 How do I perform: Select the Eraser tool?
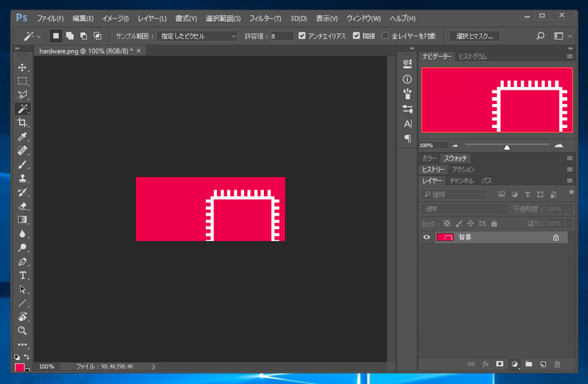pos(22,206)
